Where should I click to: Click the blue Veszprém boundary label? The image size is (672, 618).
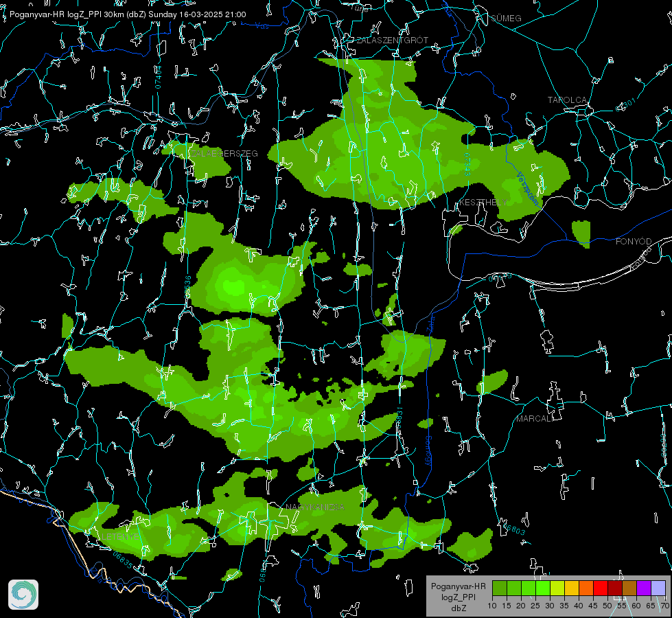[x=527, y=189]
